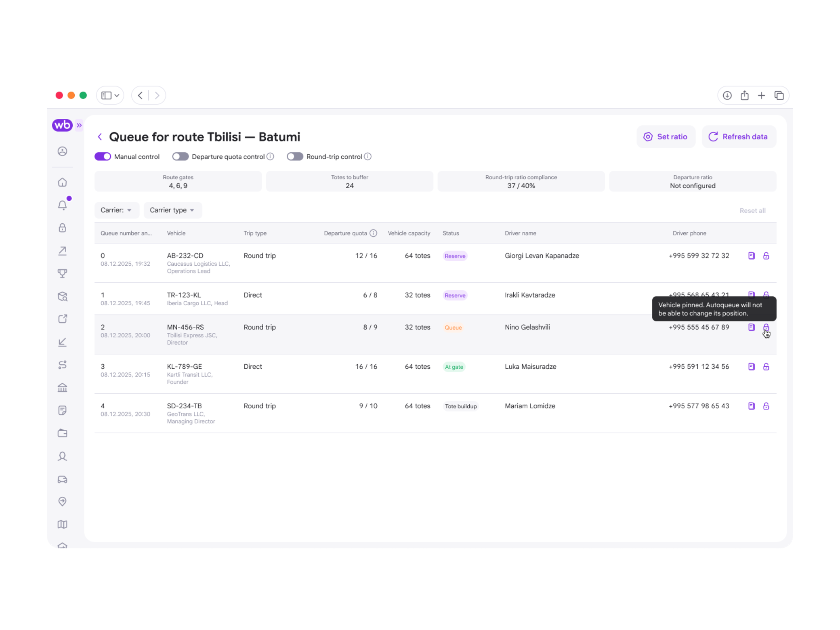This screenshot has height=630, width=840.
Task: Click browser share icon
Action: [744, 96]
